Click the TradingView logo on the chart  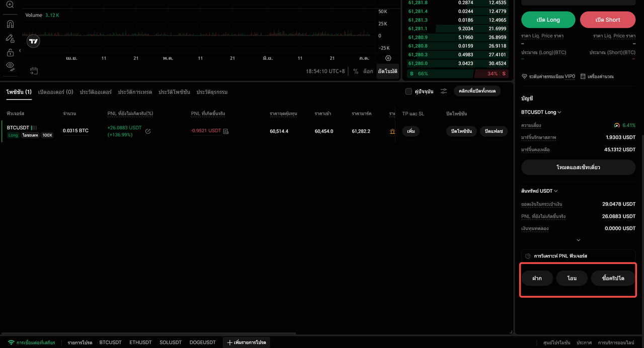pyautogui.click(x=33, y=41)
